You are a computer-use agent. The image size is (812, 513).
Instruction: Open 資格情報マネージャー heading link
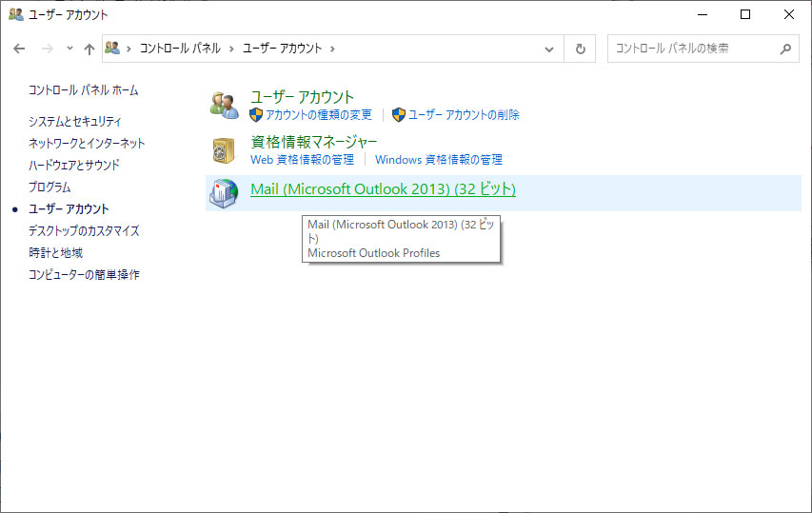(x=314, y=142)
